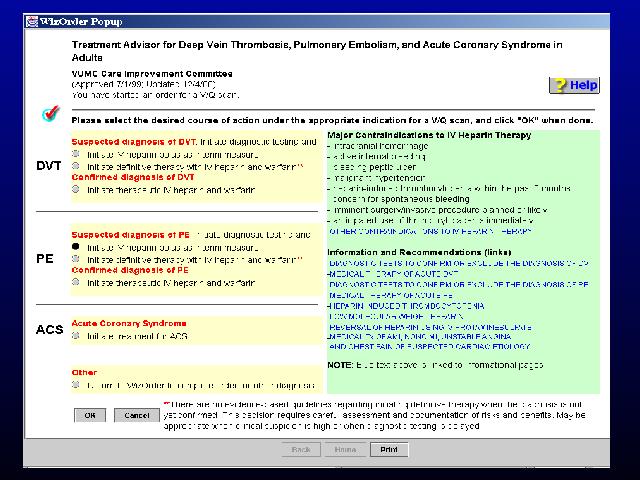Open Reversal of Heparin Using IV Protamine Sulfate link

[430, 327]
